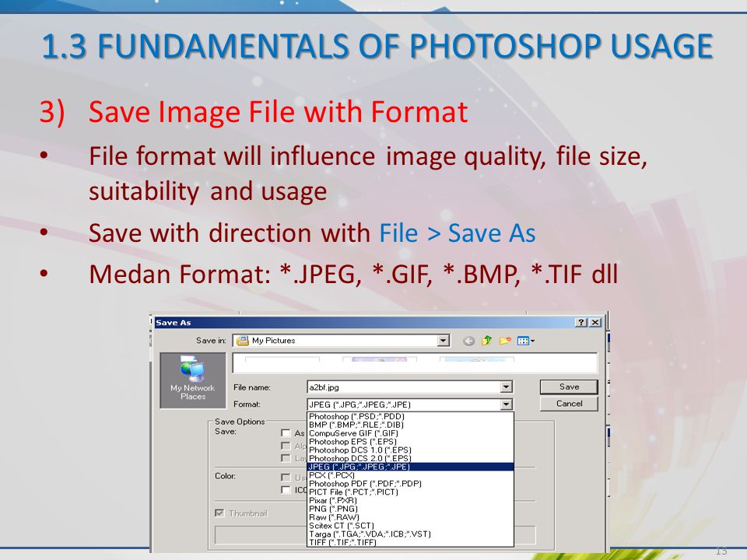Toggle the Thumbnail checkbox
Viewport: 747px width, 560px height.
(x=219, y=513)
